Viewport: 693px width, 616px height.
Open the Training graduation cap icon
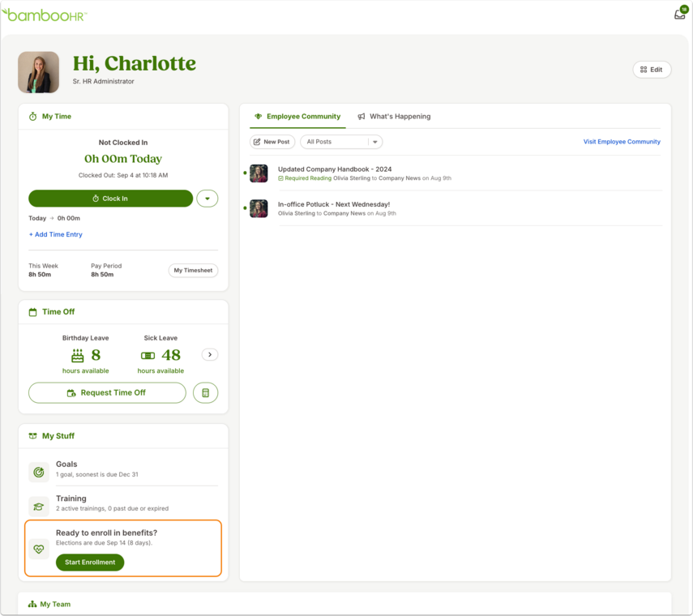pos(39,507)
